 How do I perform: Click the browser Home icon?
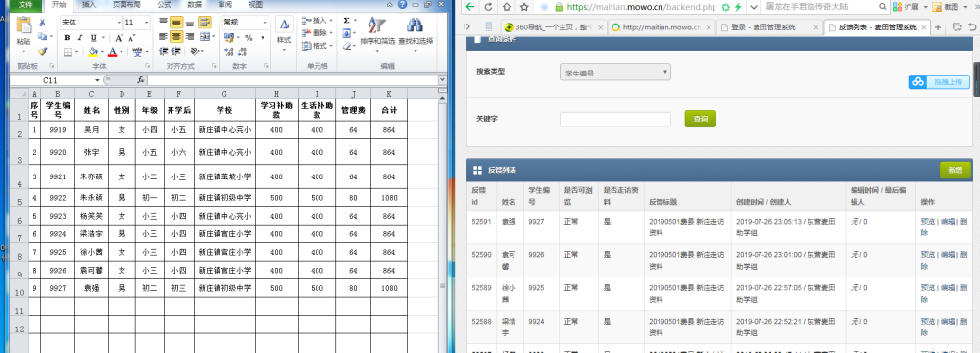click(506, 7)
